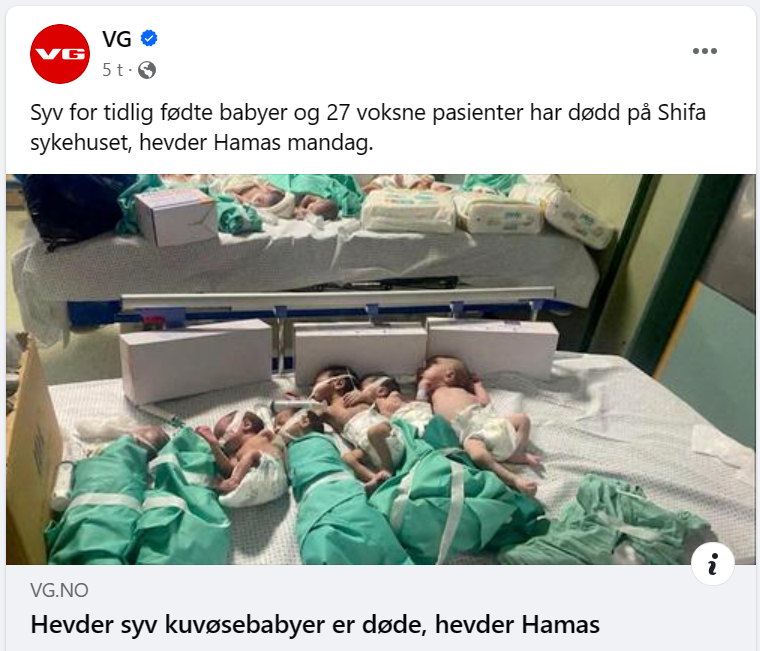The image size is (760, 651).
Task: Click the '5 t' post timestamp
Action: (112, 70)
